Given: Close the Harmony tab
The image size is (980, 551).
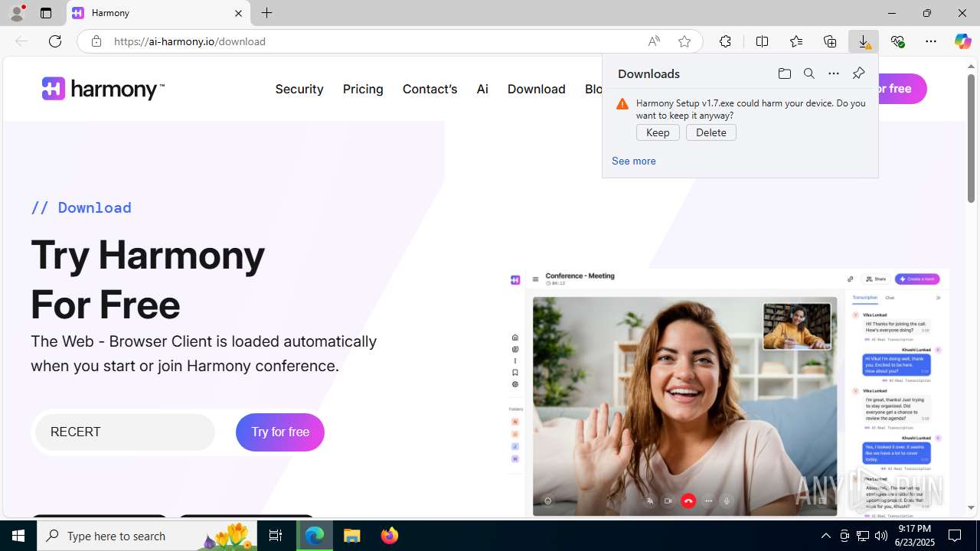Looking at the screenshot, I should pos(238,13).
